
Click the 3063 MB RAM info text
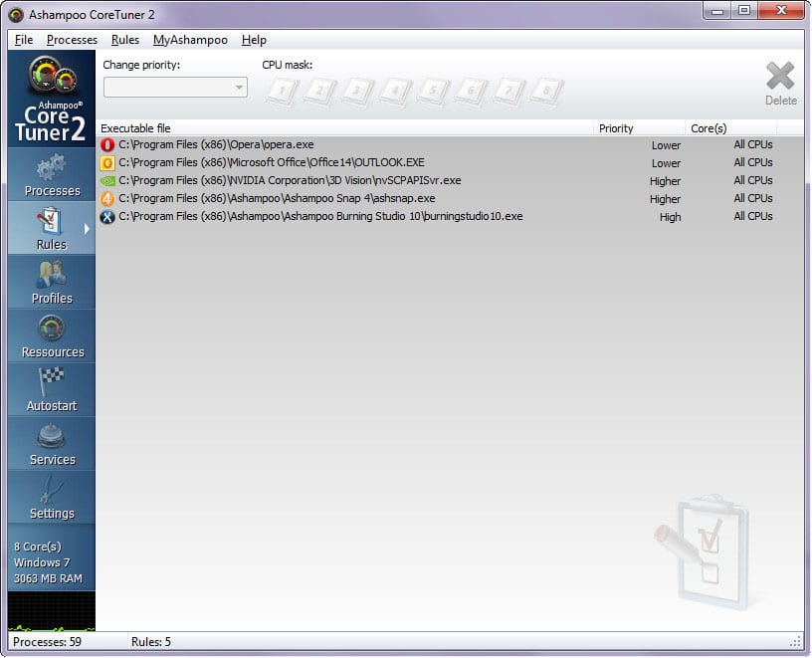48,578
